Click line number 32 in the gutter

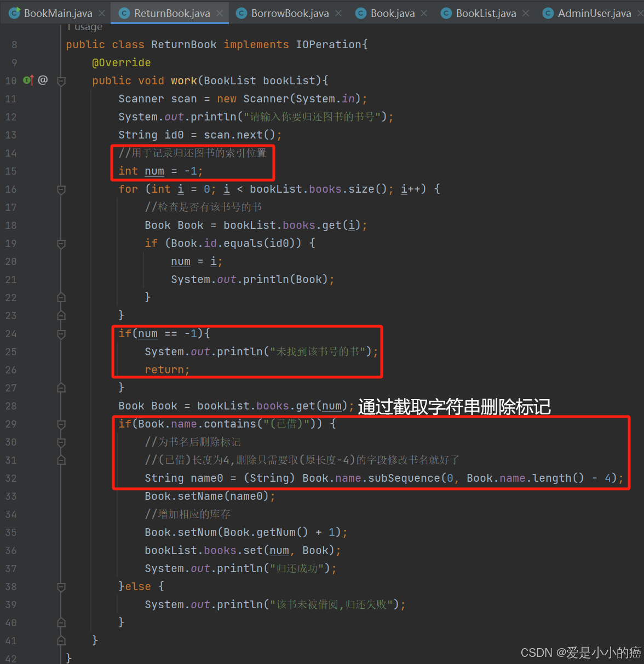(x=11, y=478)
